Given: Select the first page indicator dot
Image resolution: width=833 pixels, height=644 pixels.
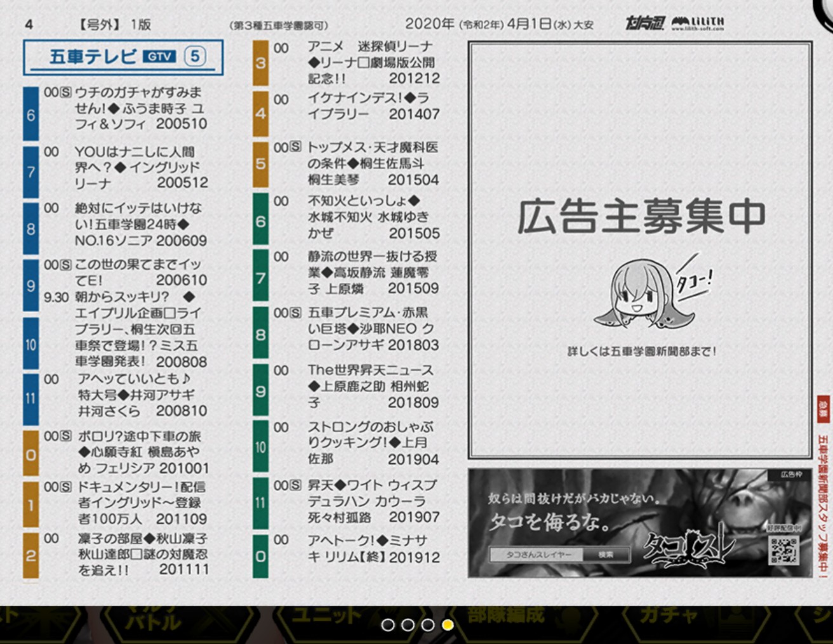Looking at the screenshot, I should tap(388, 625).
